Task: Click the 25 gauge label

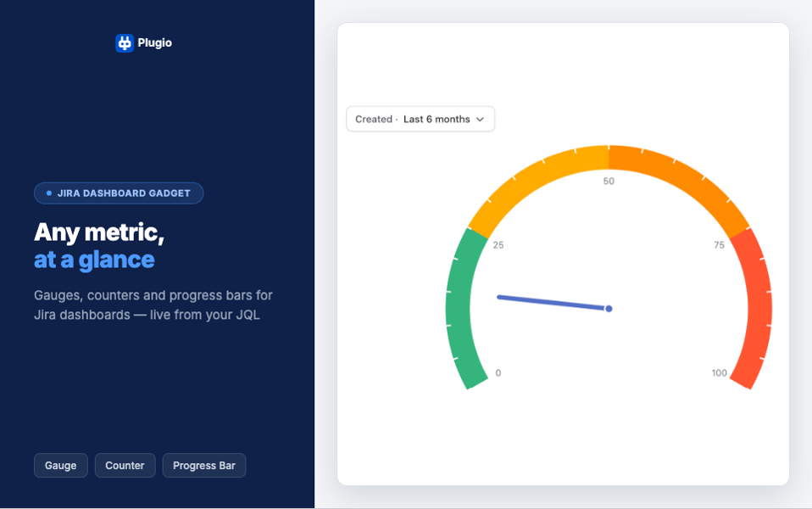Action: pyautogui.click(x=498, y=245)
